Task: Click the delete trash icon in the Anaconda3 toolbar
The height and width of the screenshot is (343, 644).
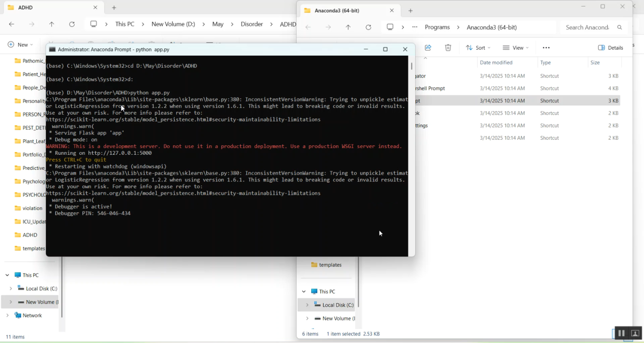Action: [x=448, y=48]
